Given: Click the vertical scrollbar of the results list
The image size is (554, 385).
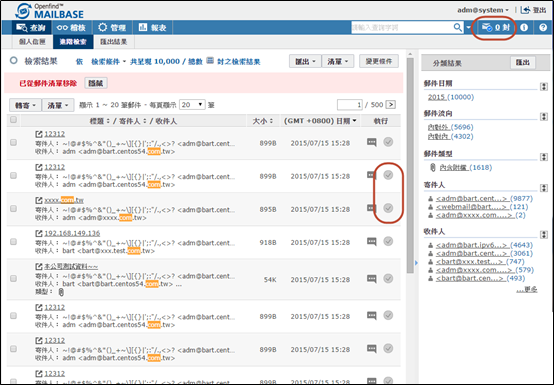Looking at the screenshot, I should pos(410,165).
